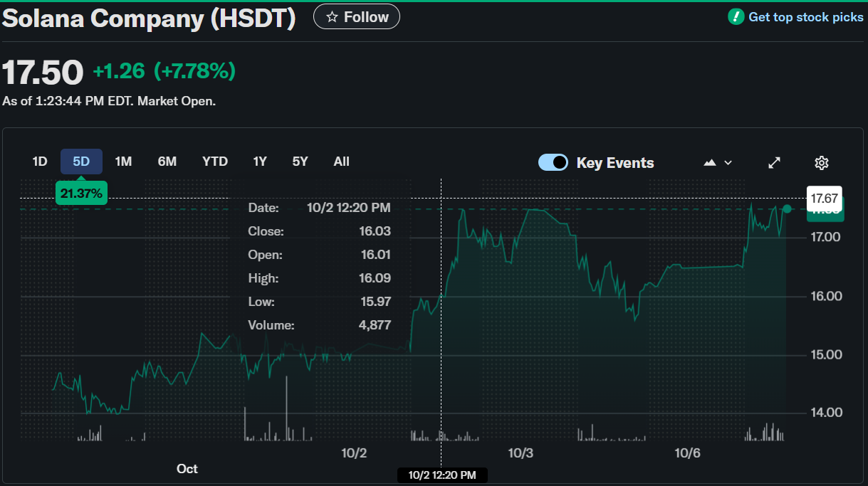Viewport: 868px width, 486px height.
Task: Switch chart to 6M range
Action: pos(167,162)
